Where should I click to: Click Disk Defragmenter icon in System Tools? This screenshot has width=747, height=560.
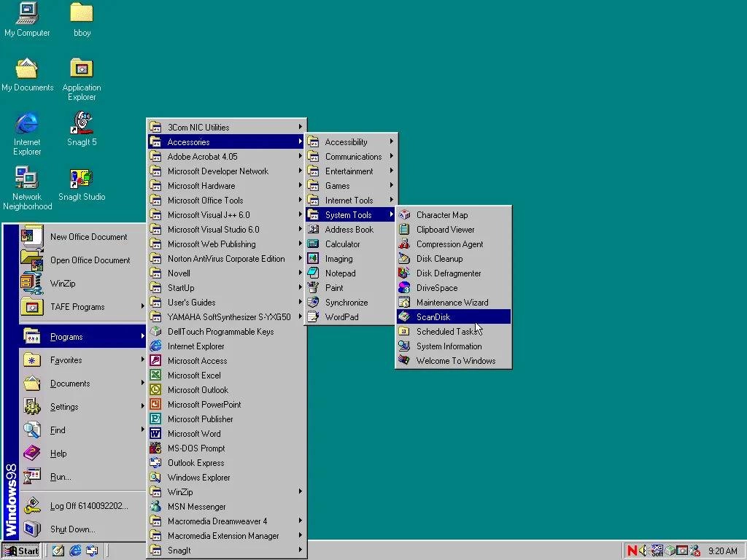point(404,273)
